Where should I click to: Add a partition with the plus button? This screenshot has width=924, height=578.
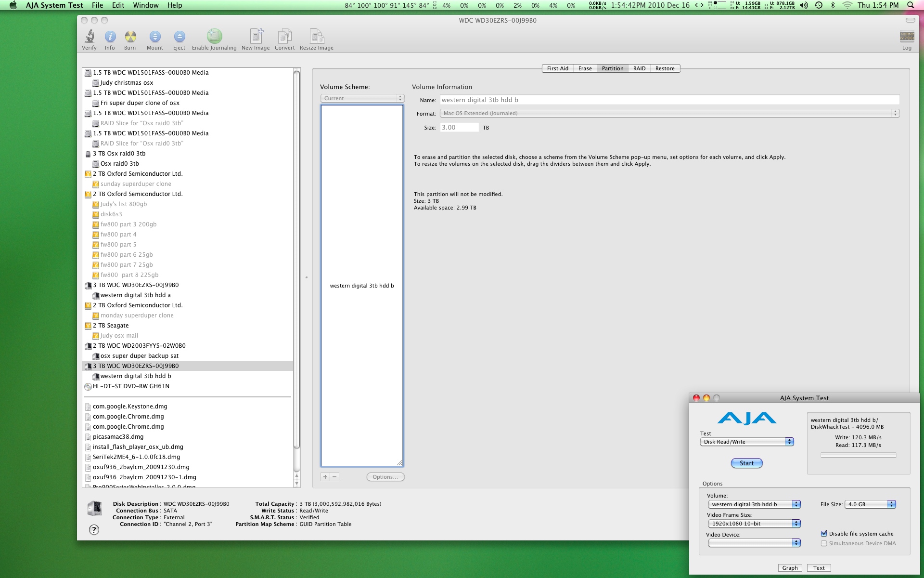tap(325, 477)
